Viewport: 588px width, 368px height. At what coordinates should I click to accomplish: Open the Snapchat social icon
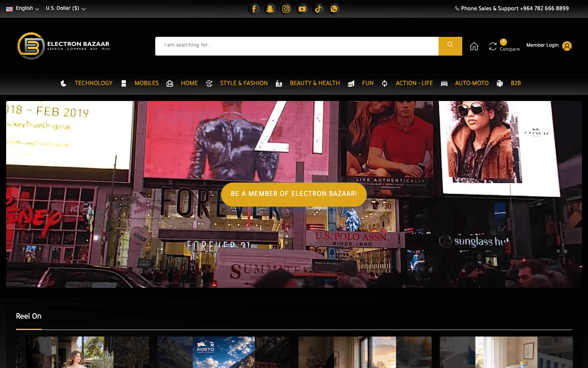(x=270, y=9)
